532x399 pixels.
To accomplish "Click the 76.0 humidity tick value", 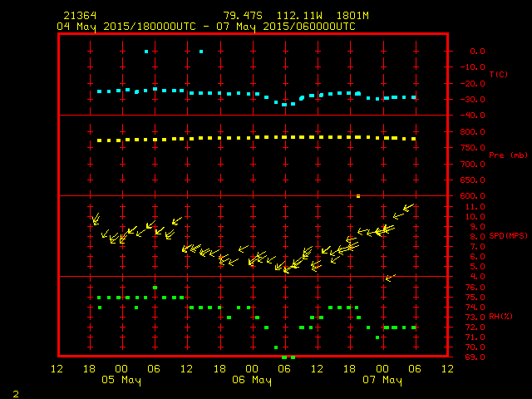I will click(475, 288).
